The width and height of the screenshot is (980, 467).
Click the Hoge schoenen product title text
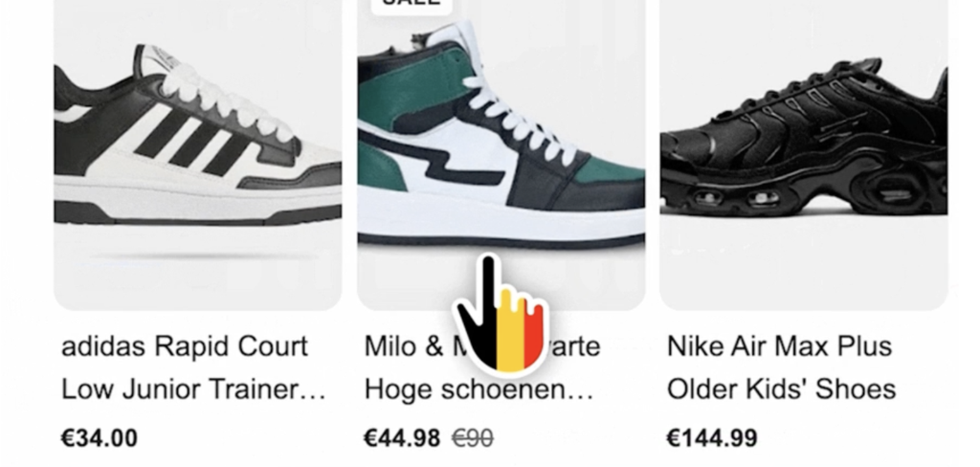click(x=479, y=389)
